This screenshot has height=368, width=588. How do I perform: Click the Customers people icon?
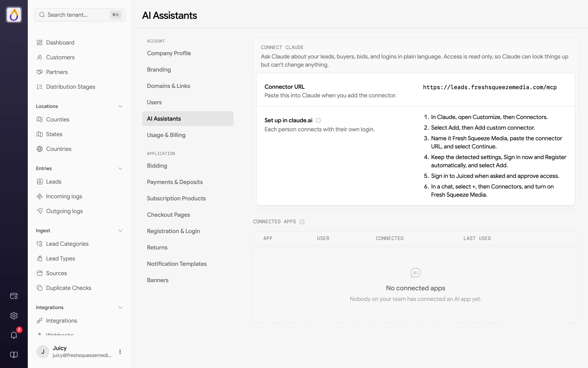click(x=40, y=57)
